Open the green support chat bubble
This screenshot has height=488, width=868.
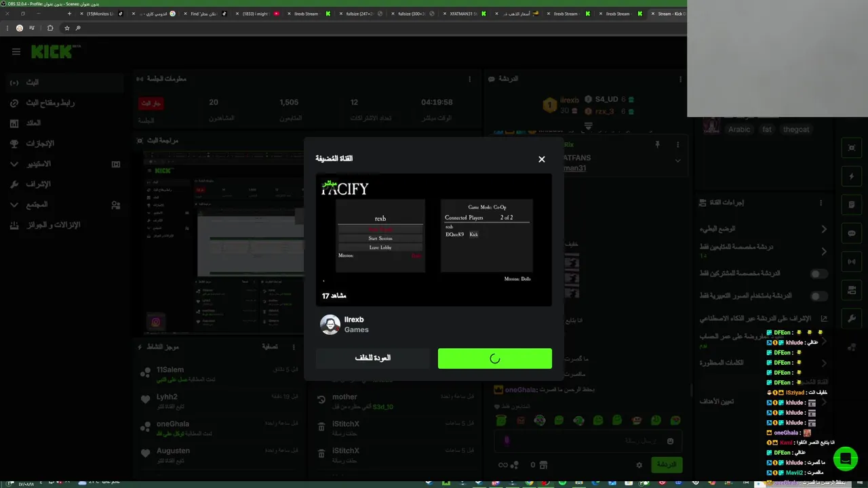click(x=845, y=459)
